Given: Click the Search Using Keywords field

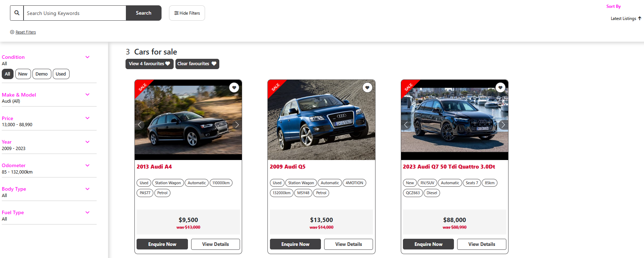Looking at the screenshot, I should click(x=75, y=13).
